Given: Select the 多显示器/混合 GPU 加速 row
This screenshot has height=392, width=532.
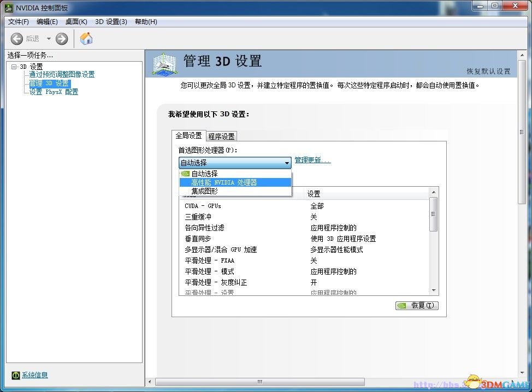Looking at the screenshot, I should pos(304,250).
